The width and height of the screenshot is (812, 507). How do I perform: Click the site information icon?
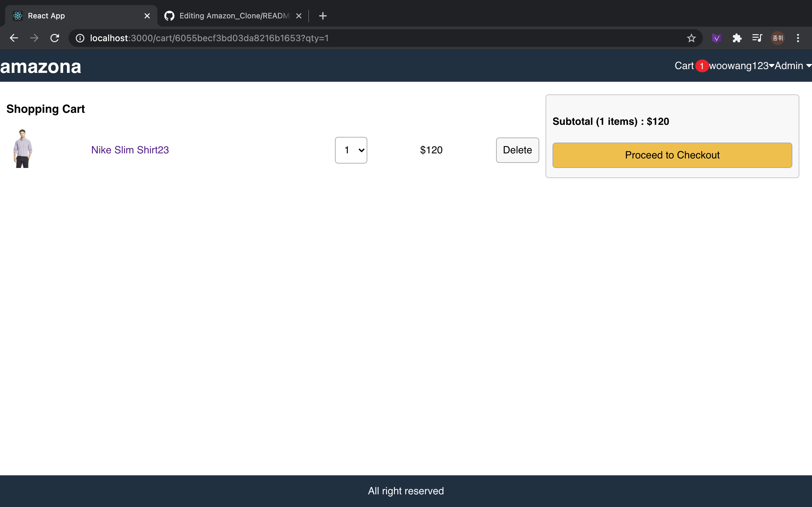80,38
